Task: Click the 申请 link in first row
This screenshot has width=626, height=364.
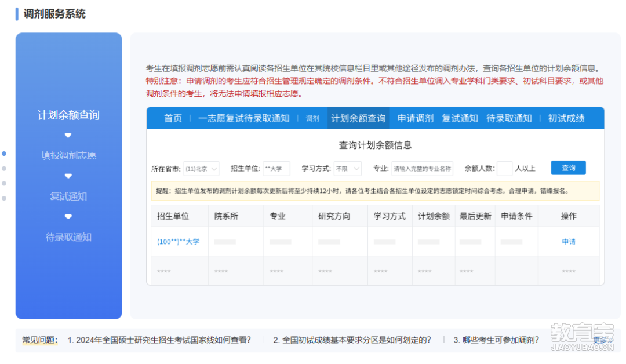Action: (x=569, y=242)
